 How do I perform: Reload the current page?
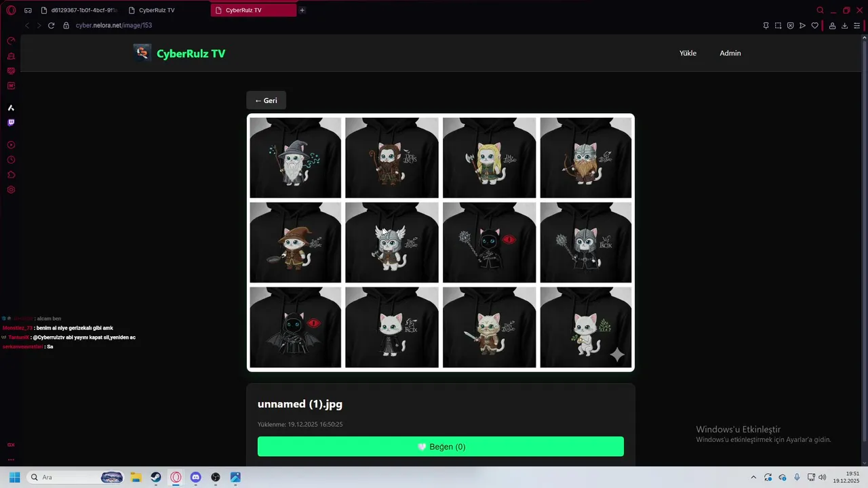point(51,26)
